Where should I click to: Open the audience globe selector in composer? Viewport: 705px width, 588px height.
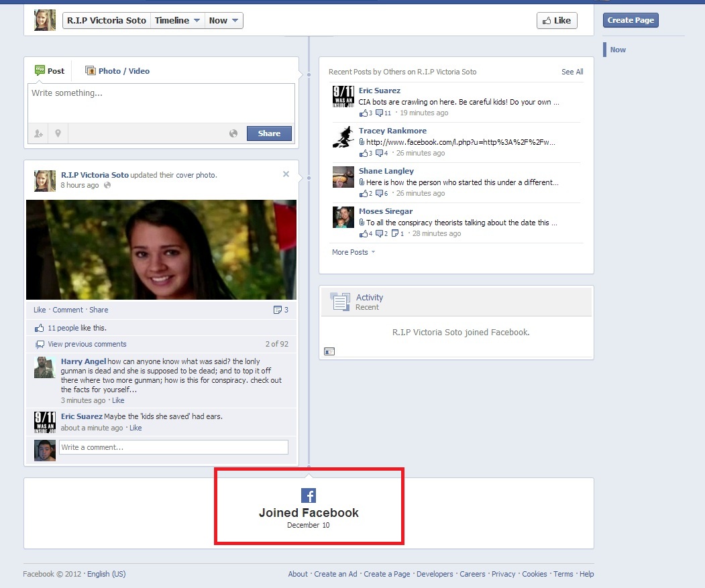(233, 133)
